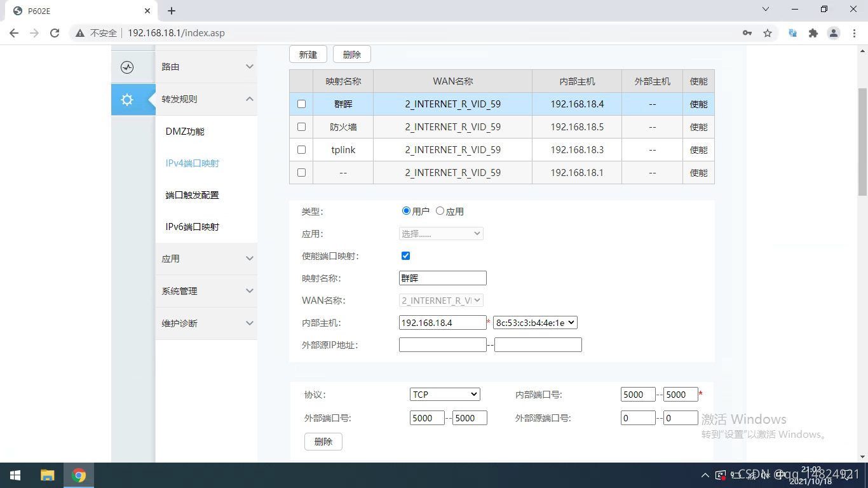Click the 内部主机 IP field

point(443,323)
